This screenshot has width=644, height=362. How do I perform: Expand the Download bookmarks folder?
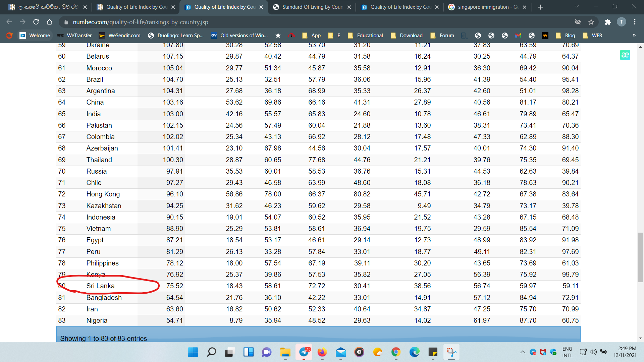[x=407, y=36]
